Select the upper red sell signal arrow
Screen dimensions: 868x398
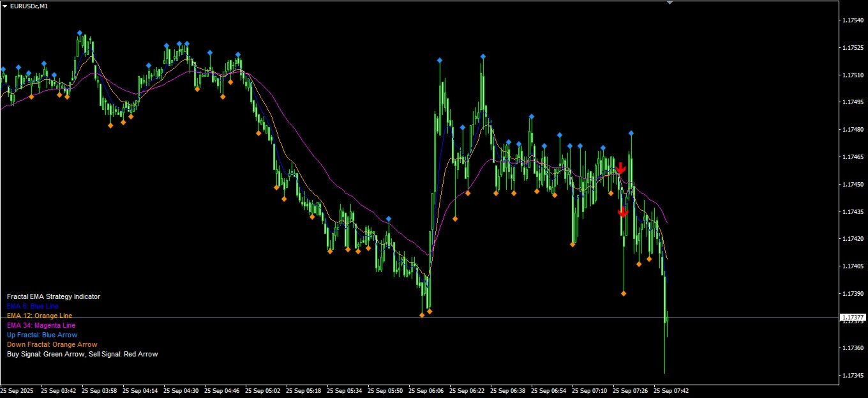[x=620, y=169]
